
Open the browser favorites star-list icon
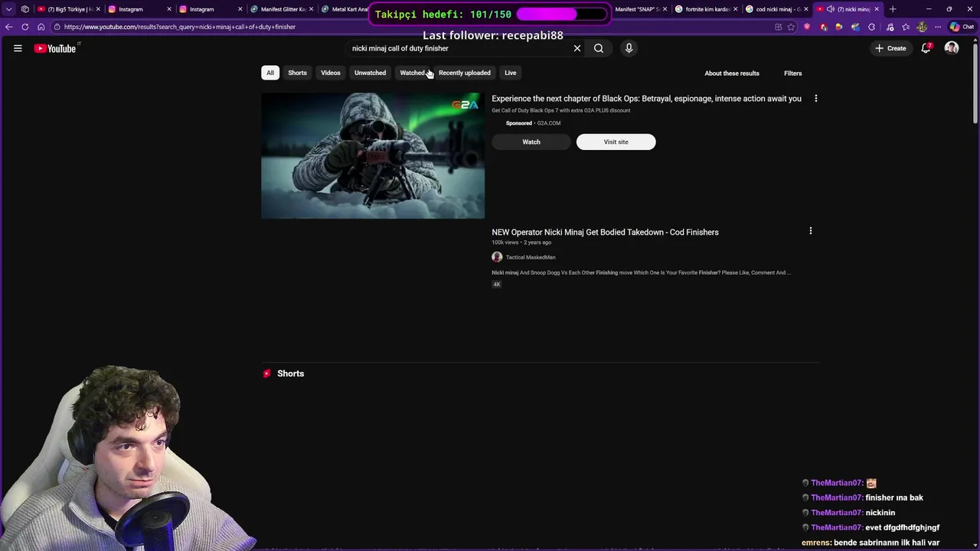pyautogui.click(x=905, y=27)
